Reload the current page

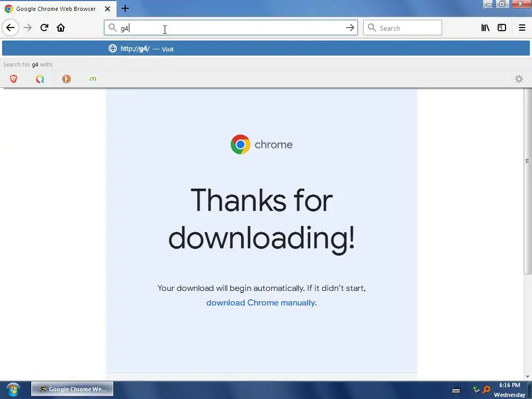tap(44, 28)
